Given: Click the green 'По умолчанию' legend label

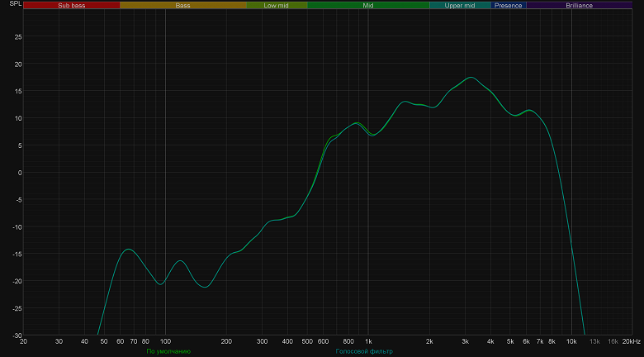Looking at the screenshot, I should (168, 352).
